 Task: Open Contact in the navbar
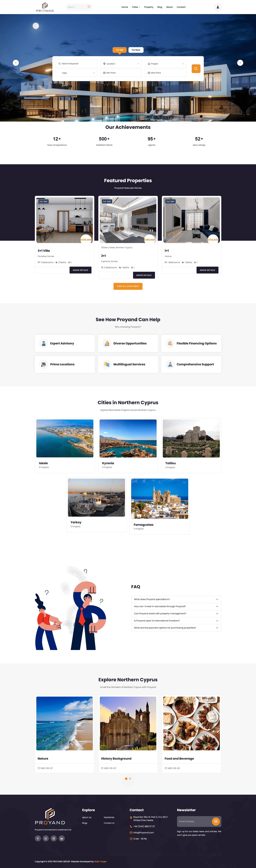coord(181,7)
